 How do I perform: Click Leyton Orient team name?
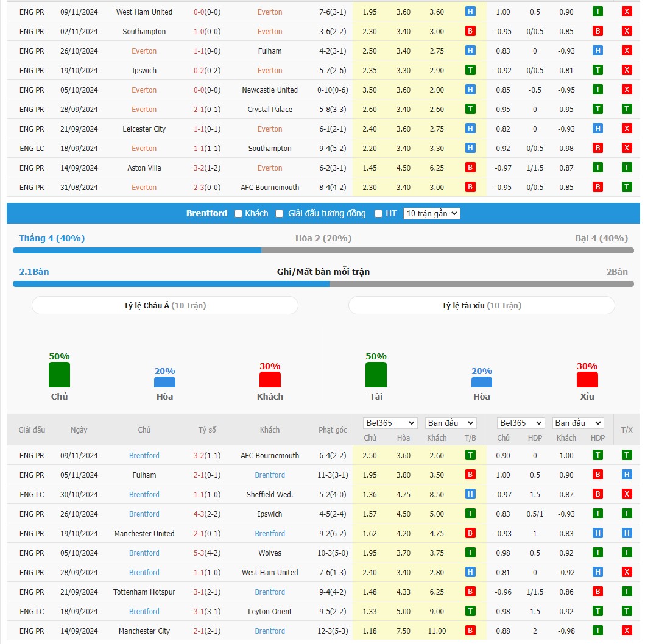[270, 612]
